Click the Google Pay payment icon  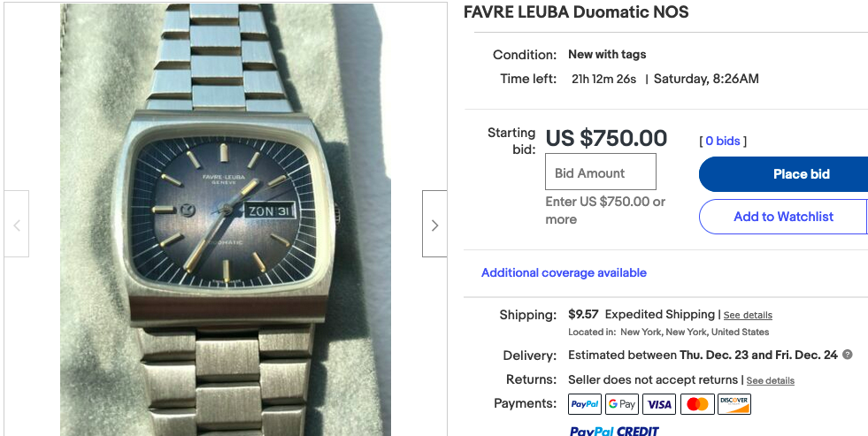coord(622,404)
